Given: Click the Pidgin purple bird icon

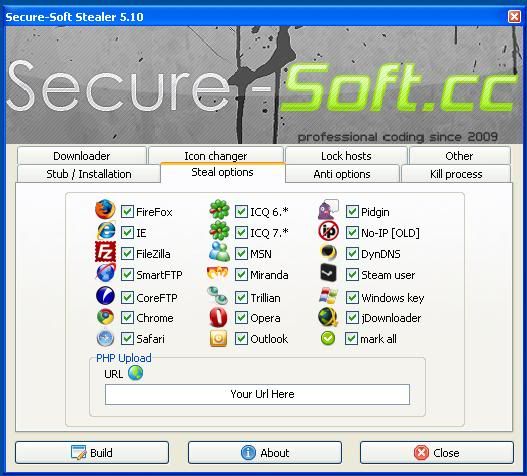Looking at the screenshot, I should point(328,210).
